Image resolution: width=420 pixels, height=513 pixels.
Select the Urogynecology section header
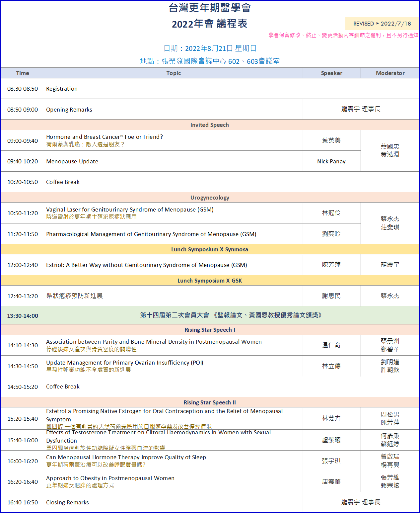pyautogui.click(x=210, y=198)
